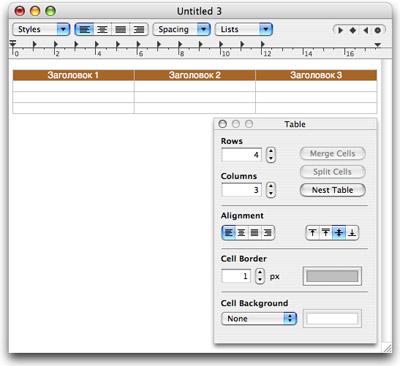The image size is (400, 366).
Task: Click the left indent marker at 0
Action: tap(13, 44)
